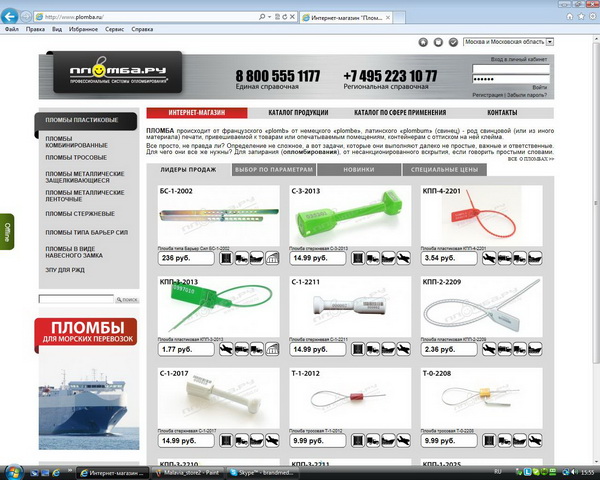Select the ИНТЕРНЕТ-МАГАЗИН navigation tab
The height and width of the screenshot is (480, 600).
coord(197,113)
